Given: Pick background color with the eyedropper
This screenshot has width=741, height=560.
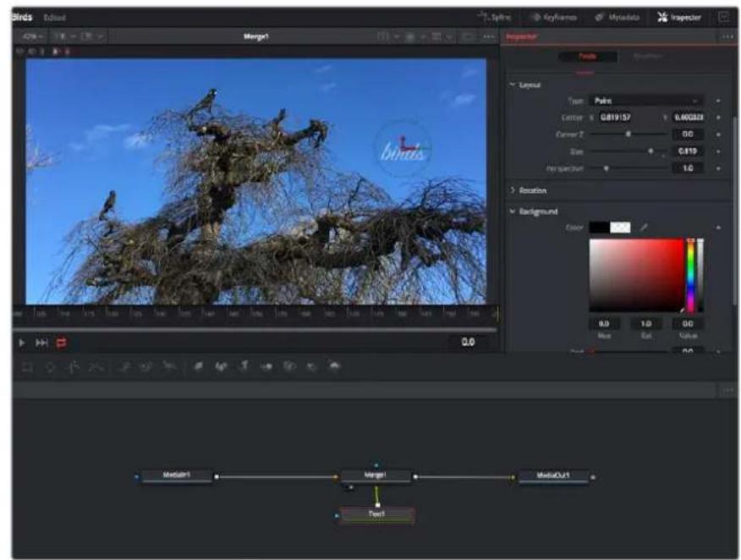Looking at the screenshot, I should click(x=644, y=228).
